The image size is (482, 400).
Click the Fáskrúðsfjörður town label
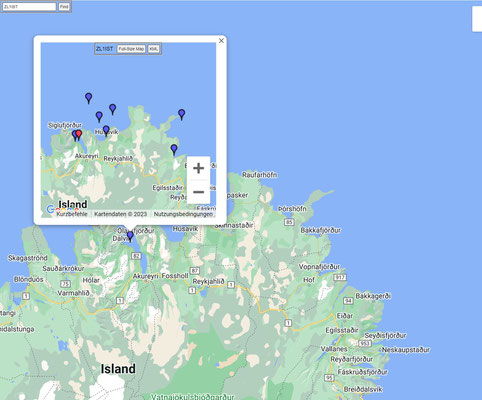[x=362, y=372]
